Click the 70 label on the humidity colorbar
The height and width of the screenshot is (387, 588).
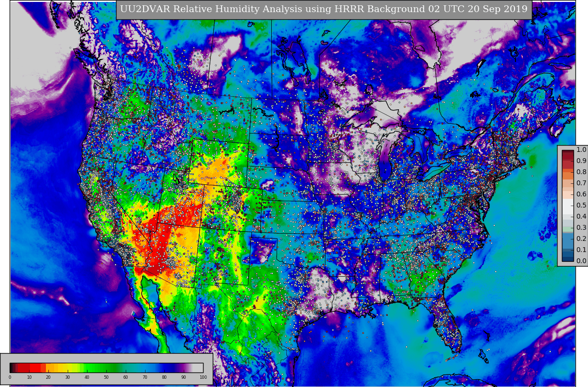145,377
